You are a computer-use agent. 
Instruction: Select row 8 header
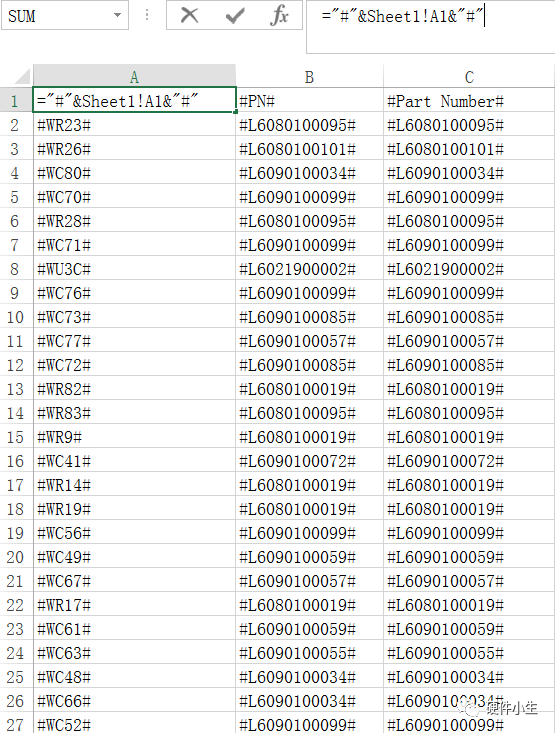click(16, 268)
